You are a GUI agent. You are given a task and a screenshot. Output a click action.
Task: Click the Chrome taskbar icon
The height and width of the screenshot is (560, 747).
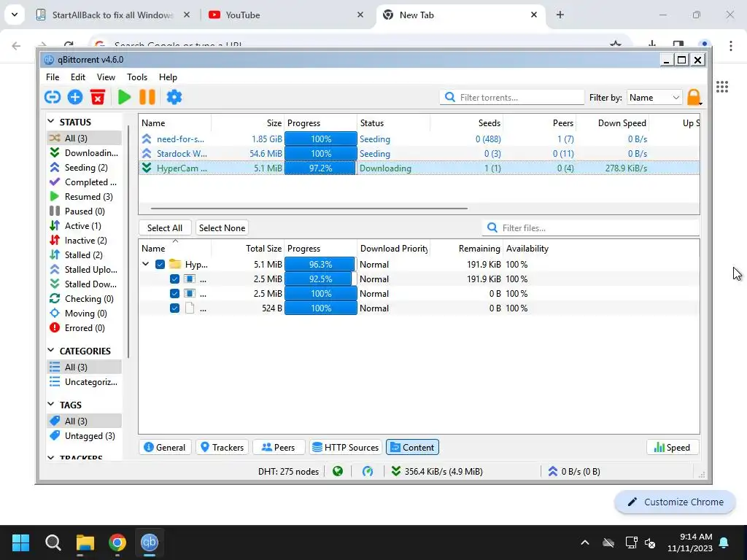pyautogui.click(x=117, y=542)
